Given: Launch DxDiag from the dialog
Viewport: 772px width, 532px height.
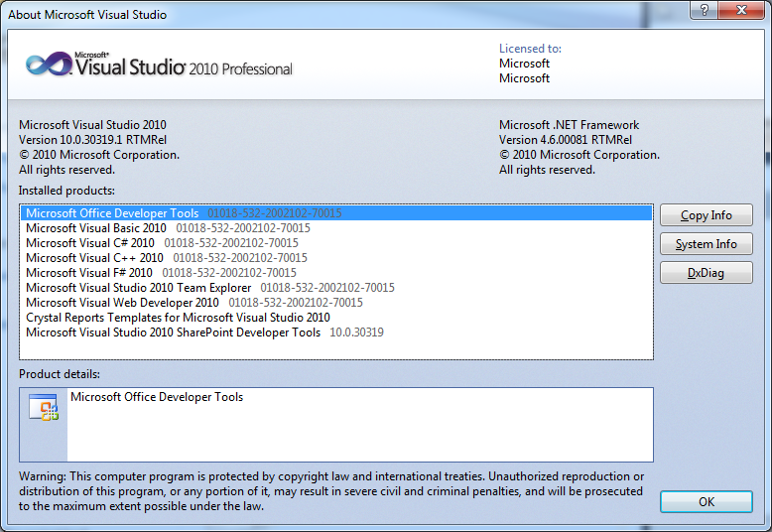Looking at the screenshot, I should pos(706,273).
